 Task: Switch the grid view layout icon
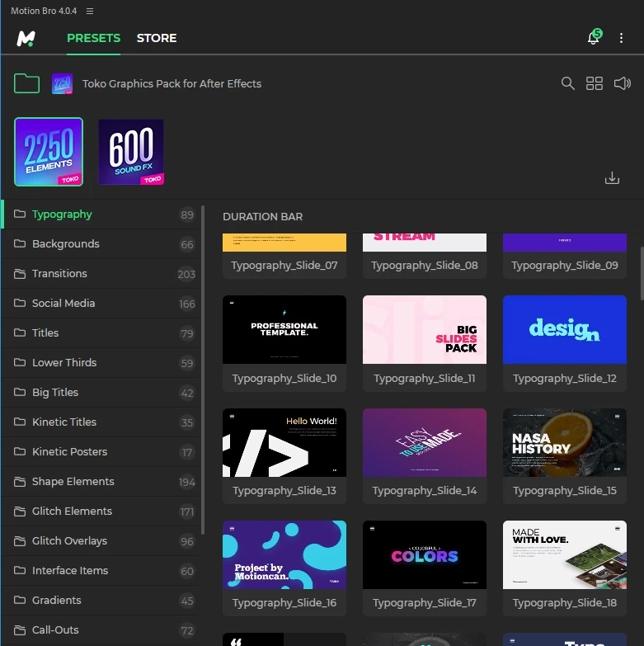tap(595, 83)
